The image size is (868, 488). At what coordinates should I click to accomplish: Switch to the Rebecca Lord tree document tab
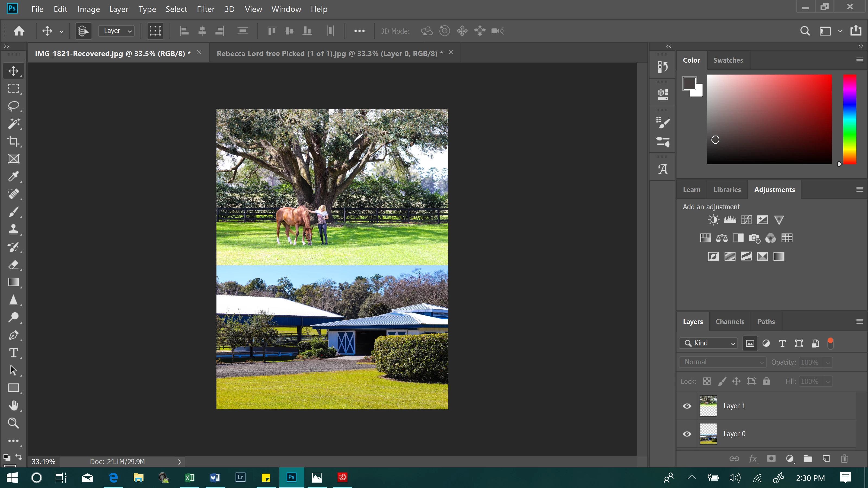pos(330,53)
